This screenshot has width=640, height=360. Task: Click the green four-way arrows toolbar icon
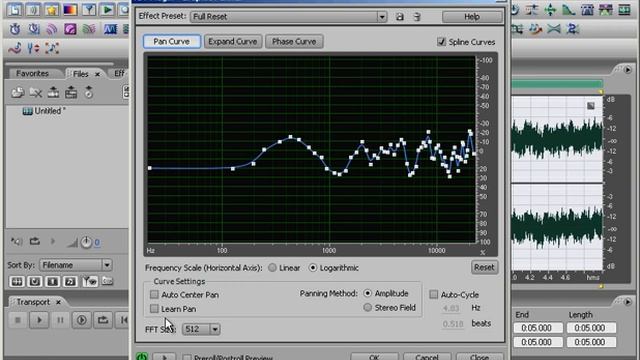click(x=550, y=9)
